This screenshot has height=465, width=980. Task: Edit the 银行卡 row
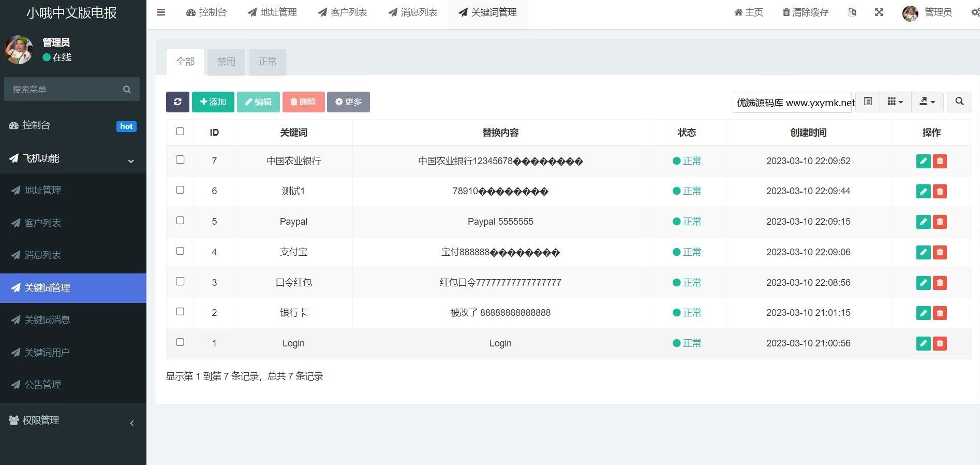pyautogui.click(x=923, y=313)
